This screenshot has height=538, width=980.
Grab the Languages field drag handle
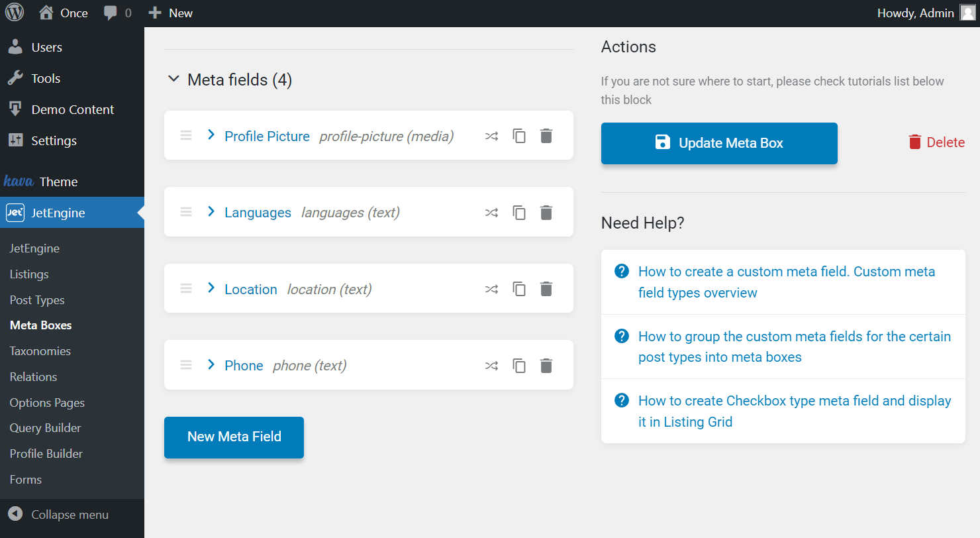click(x=186, y=212)
